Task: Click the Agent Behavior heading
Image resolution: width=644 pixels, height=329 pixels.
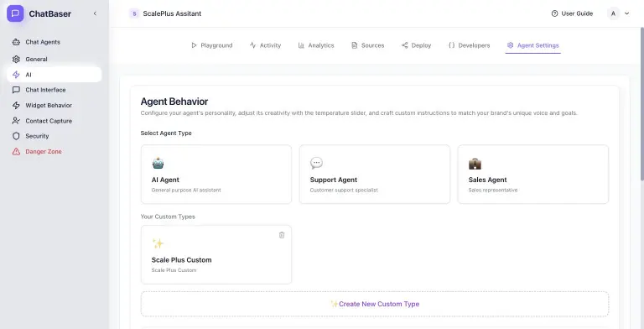Action: pos(174,102)
